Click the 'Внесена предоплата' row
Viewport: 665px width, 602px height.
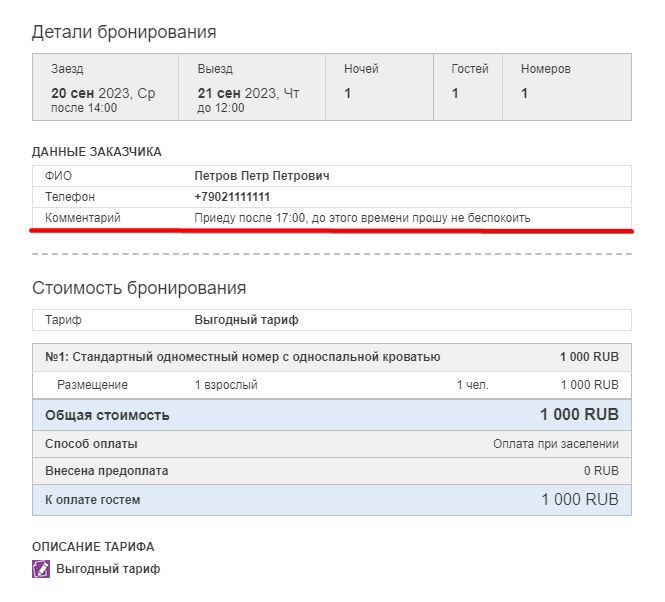107,471
